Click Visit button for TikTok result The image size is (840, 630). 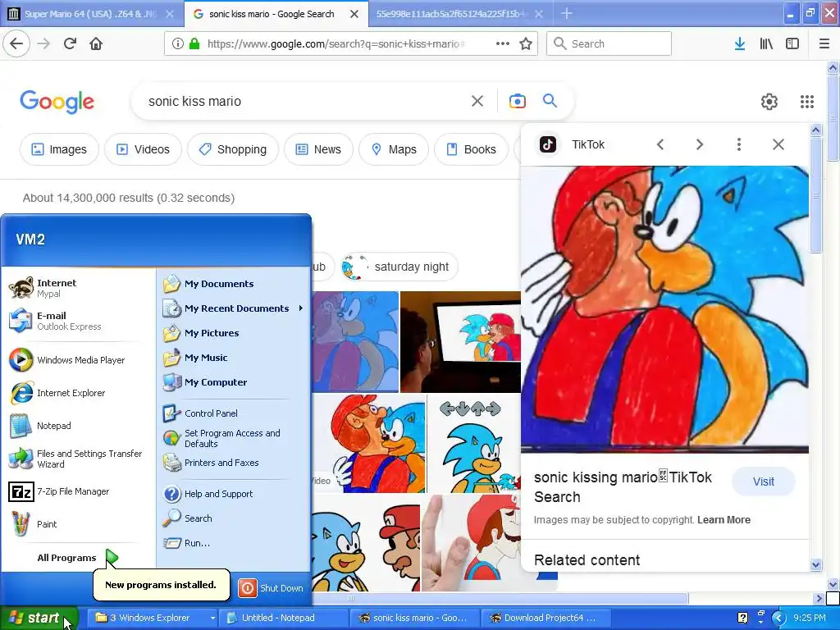click(764, 482)
